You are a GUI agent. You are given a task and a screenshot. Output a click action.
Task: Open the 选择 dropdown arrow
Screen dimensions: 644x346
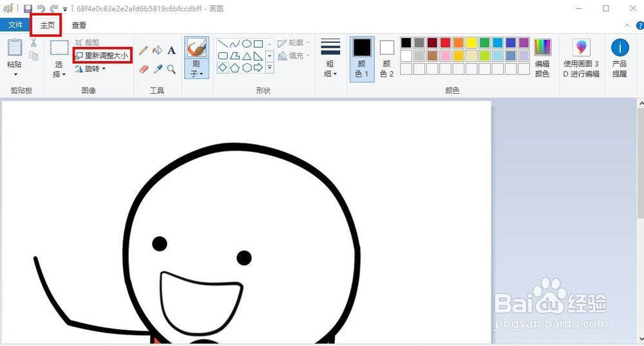coord(64,75)
